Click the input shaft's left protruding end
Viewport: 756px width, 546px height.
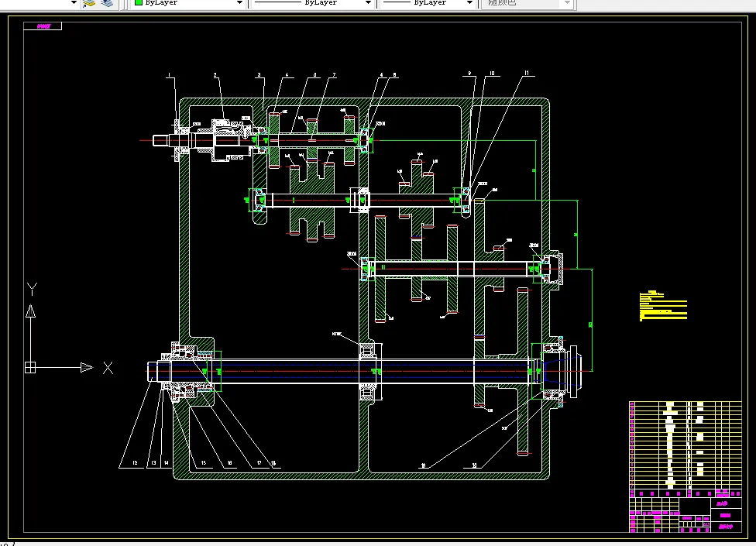click(161, 140)
